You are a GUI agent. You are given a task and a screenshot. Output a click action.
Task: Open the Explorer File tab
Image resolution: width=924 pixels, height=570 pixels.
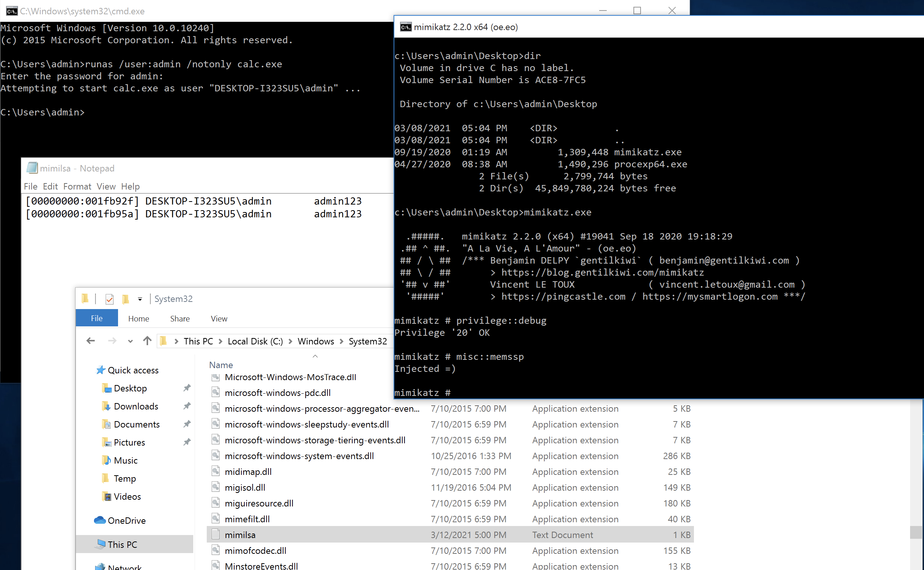(x=97, y=318)
